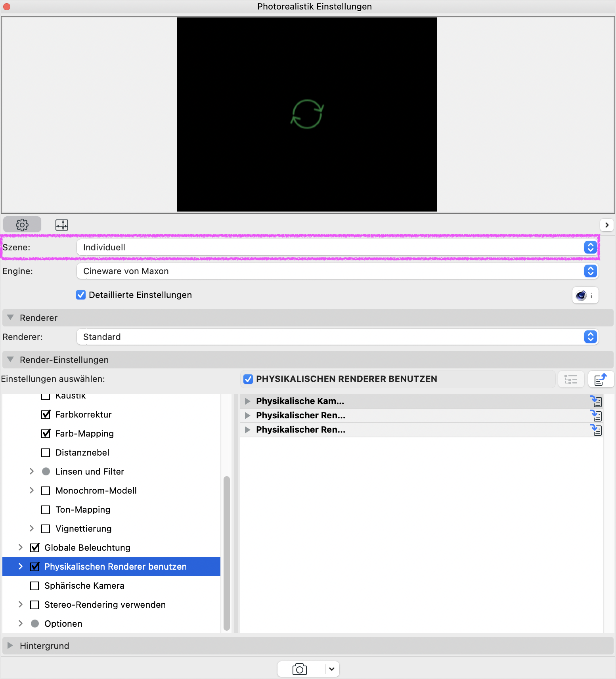The image size is (616, 679).
Task: Collapse the Renderer section
Action: tap(11, 318)
